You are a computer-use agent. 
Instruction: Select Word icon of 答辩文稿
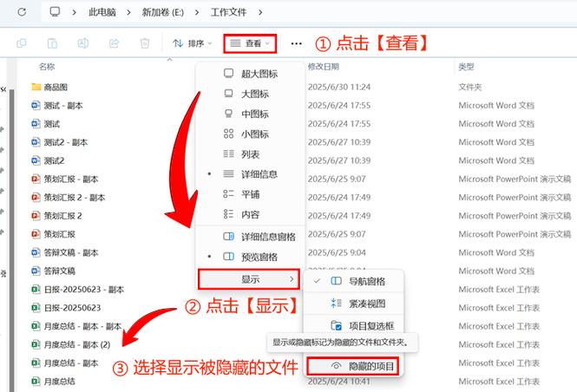point(36,271)
